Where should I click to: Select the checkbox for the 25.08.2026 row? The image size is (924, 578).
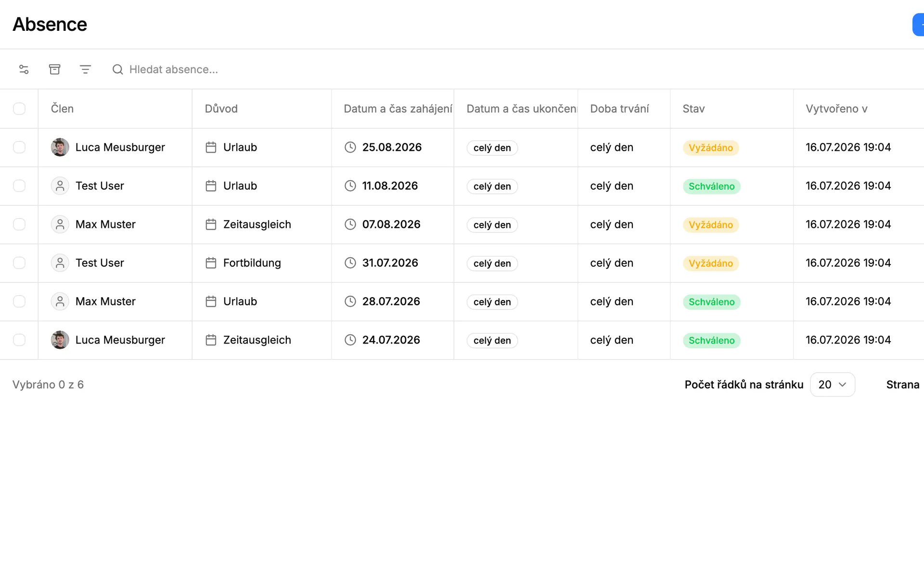(19, 147)
